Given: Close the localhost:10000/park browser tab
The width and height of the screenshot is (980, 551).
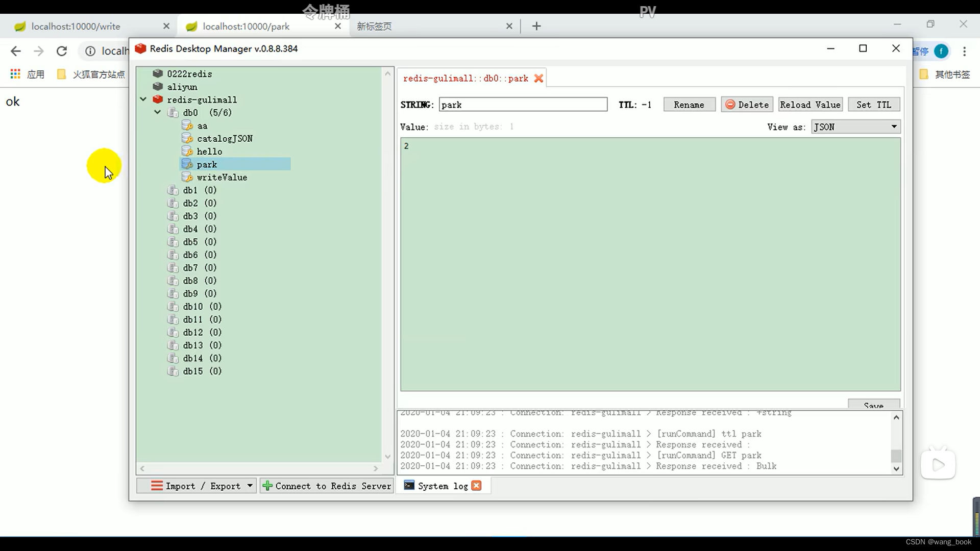Looking at the screenshot, I should pyautogui.click(x=338, y=26).
